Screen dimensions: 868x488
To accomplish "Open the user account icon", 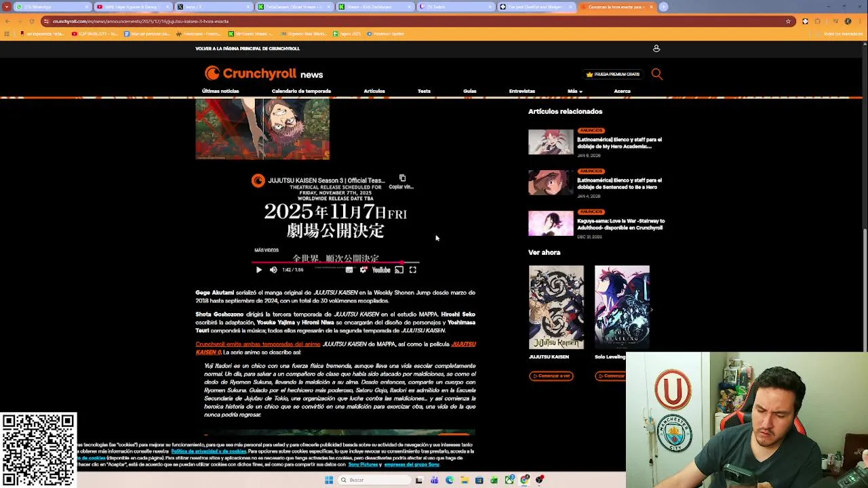I will [x=656, y=49].
